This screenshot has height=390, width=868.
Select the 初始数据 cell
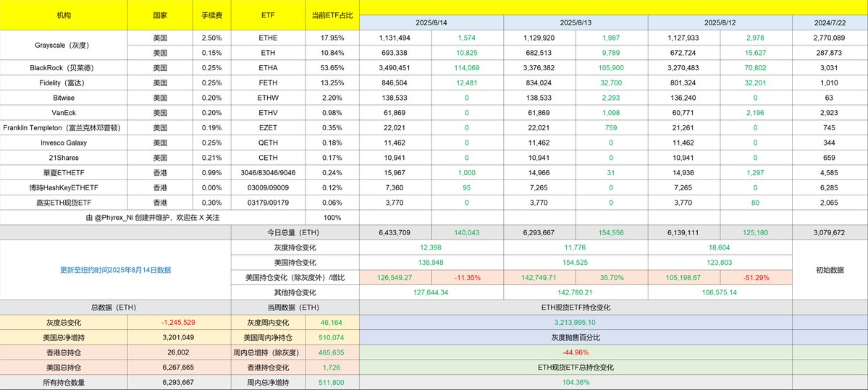830,270
